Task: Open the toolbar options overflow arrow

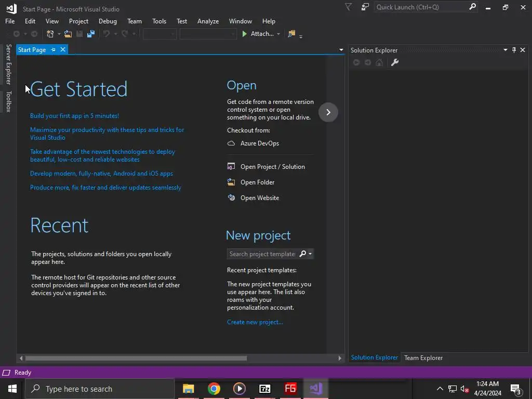Action: click(301, 36)
